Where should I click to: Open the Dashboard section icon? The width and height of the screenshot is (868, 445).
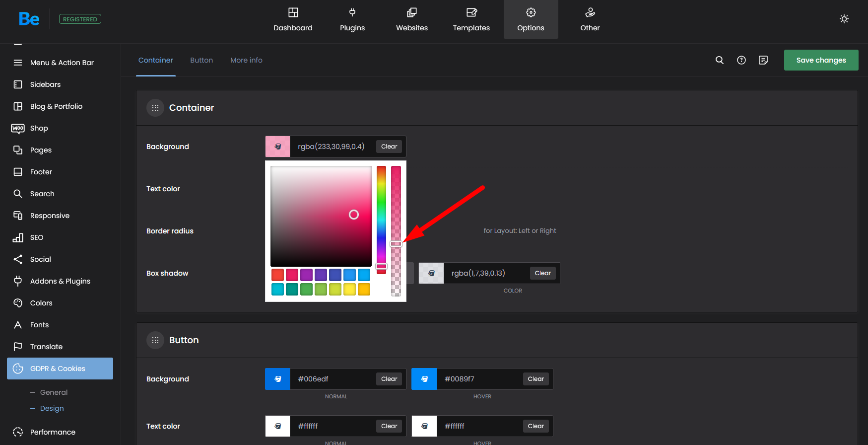[293, 12]
